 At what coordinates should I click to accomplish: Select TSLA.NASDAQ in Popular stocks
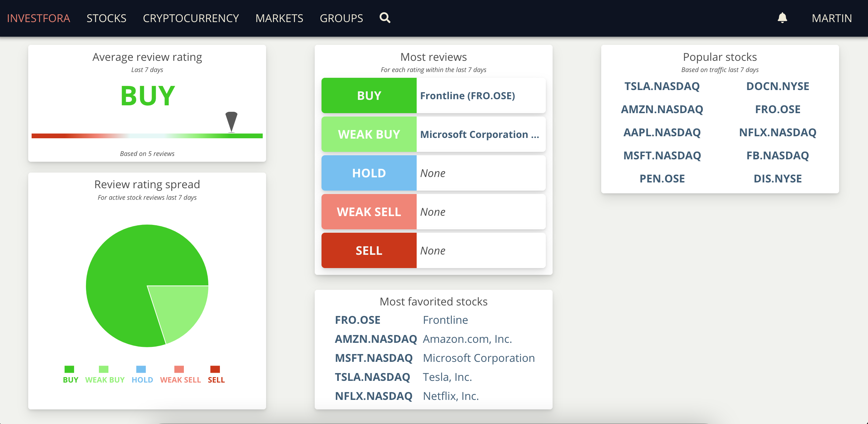(662, 86)
